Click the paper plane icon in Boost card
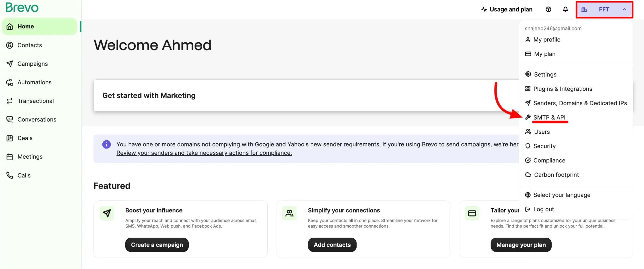Screen dimensions: 644x269 tap(107, 213)
